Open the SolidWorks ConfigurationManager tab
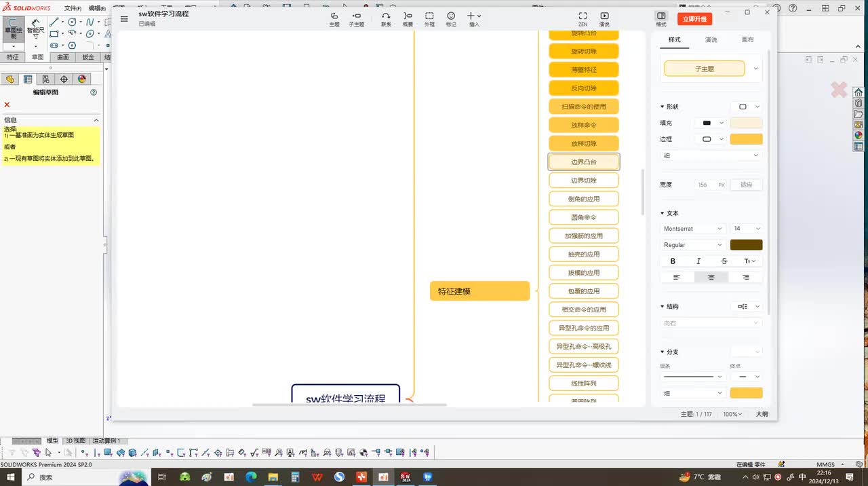The width and height of the screenshot is (868, 486). point(45,79)
